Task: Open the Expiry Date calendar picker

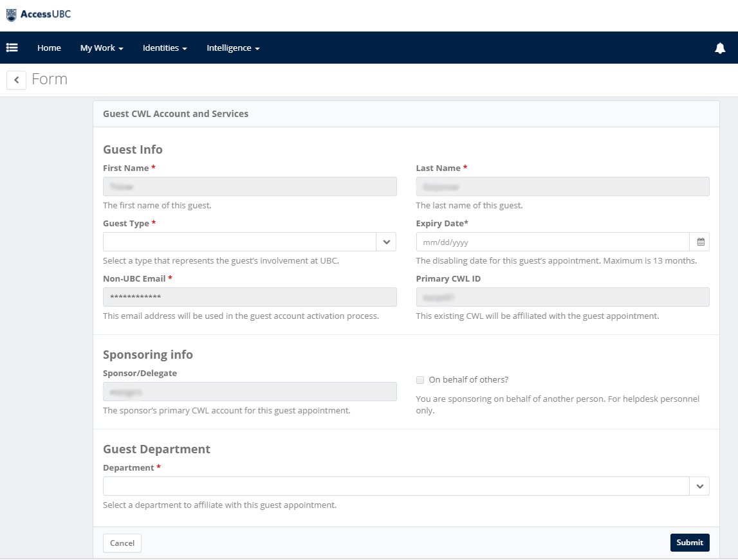Action: [x=700, y=242]
